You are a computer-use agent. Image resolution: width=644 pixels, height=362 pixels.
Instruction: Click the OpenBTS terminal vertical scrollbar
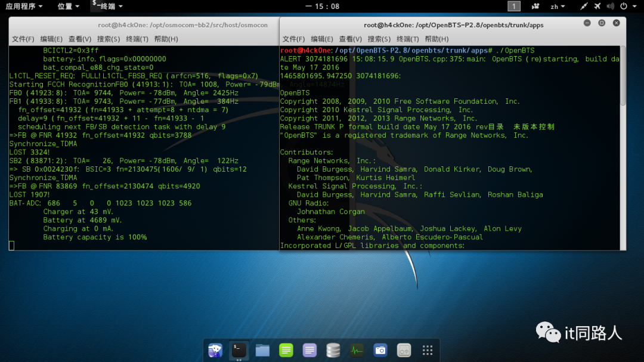[623, 76]
